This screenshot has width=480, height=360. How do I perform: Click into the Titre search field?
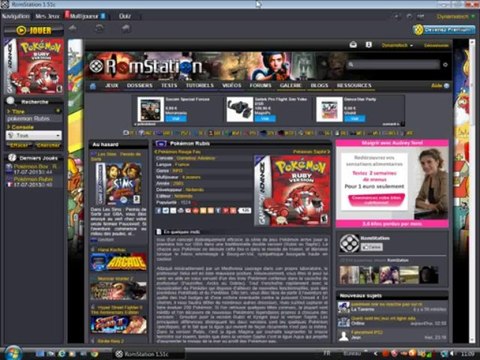point(34,119)
